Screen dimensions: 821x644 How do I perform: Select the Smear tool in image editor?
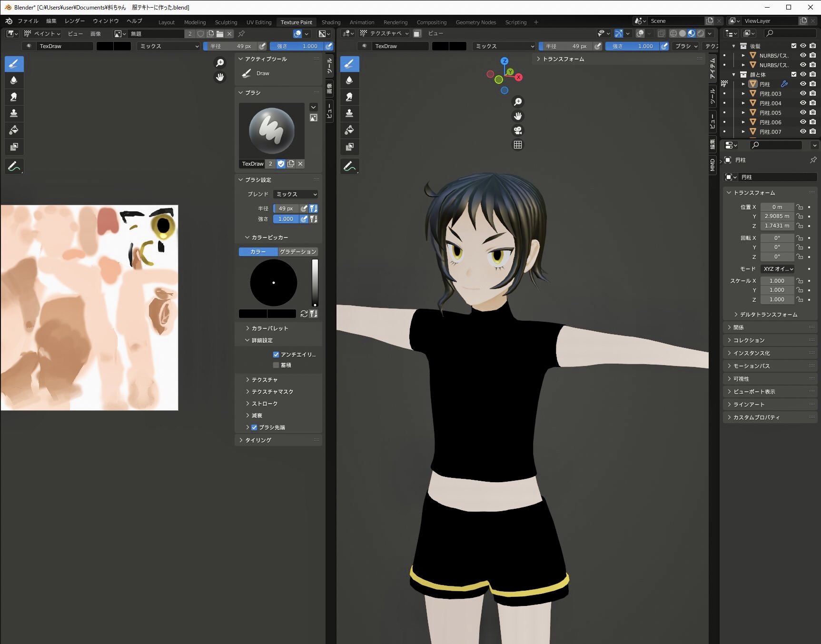[14, 97]
